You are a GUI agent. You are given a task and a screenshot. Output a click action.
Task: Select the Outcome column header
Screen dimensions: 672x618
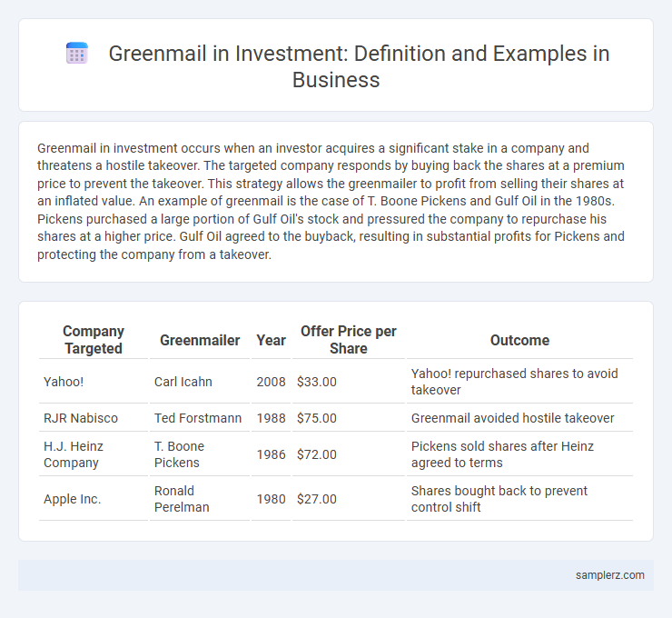point(519,340)
